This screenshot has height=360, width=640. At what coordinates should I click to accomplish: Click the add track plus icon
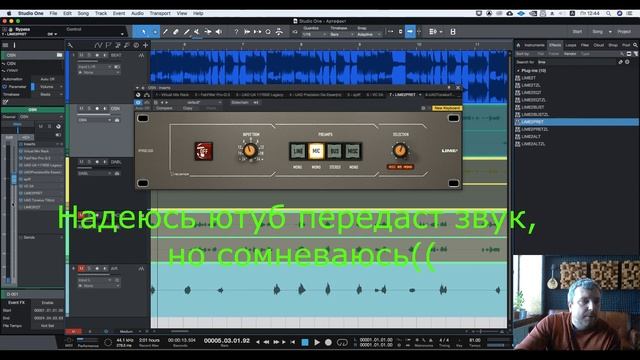(x=145, y=45)
